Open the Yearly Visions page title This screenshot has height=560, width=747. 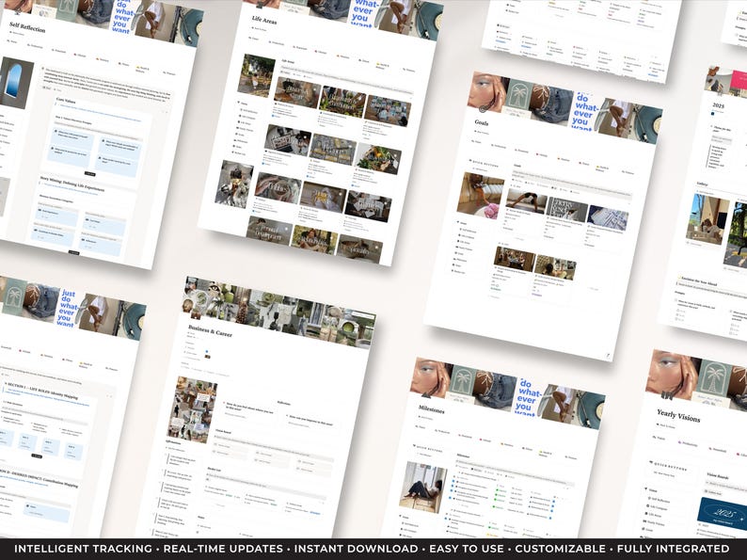678,416
